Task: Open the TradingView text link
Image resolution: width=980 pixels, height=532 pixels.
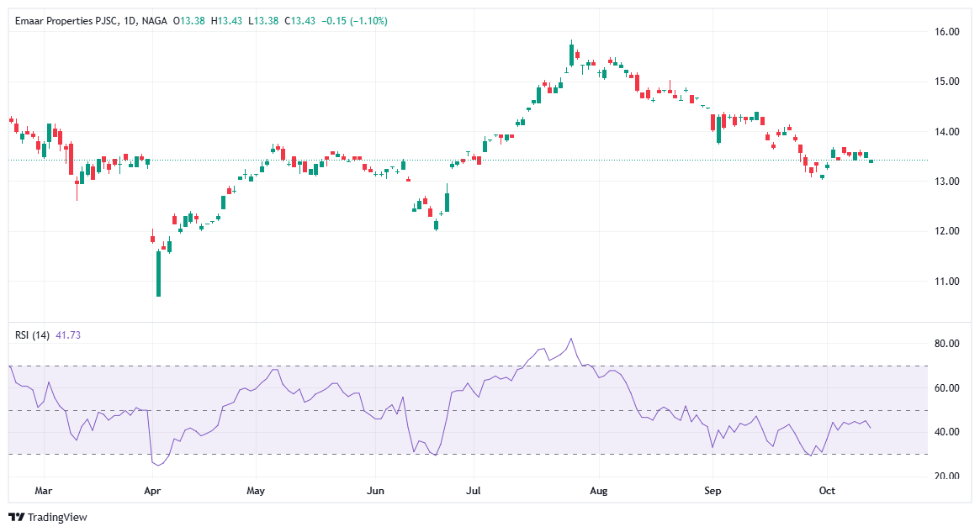Action: (57, 518)
